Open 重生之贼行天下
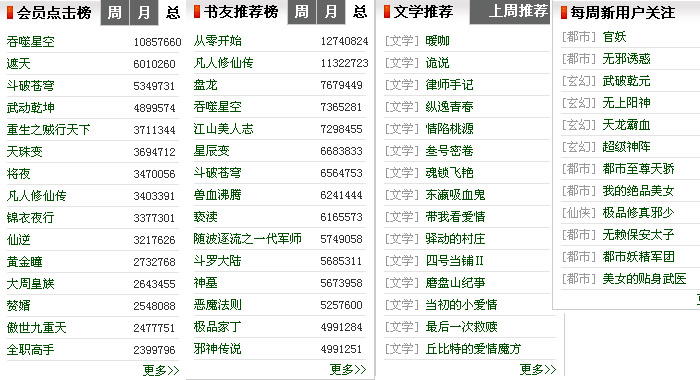 pyautogui.click(x=49, y=130)
